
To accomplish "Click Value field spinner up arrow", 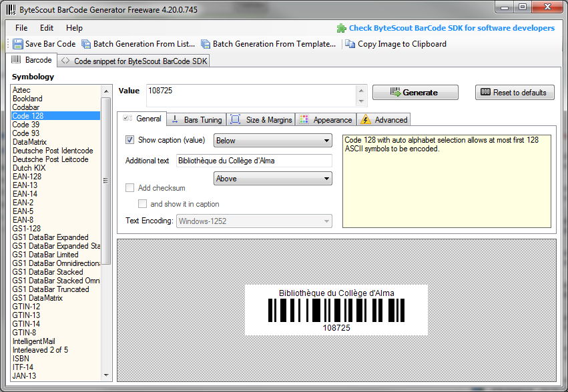I will tap(361, 91).
